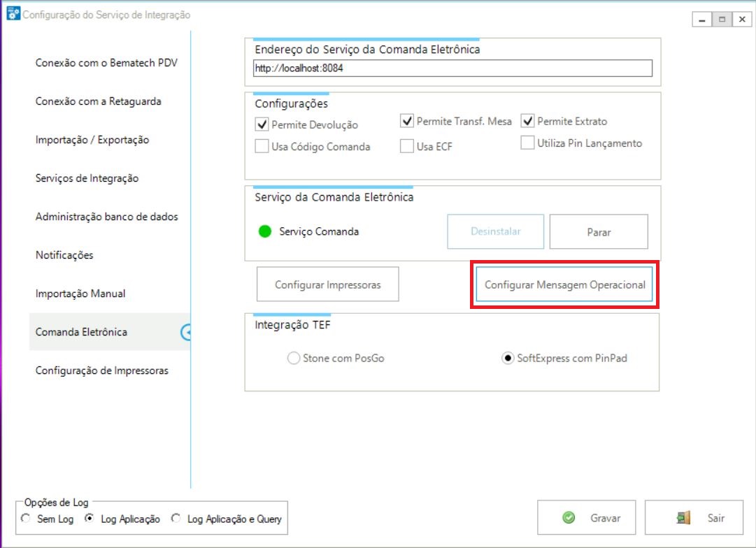The width and height of the screenshot is (756, 548).
Task: Click the Configurações group heading
Action: (x=291, y=103)
